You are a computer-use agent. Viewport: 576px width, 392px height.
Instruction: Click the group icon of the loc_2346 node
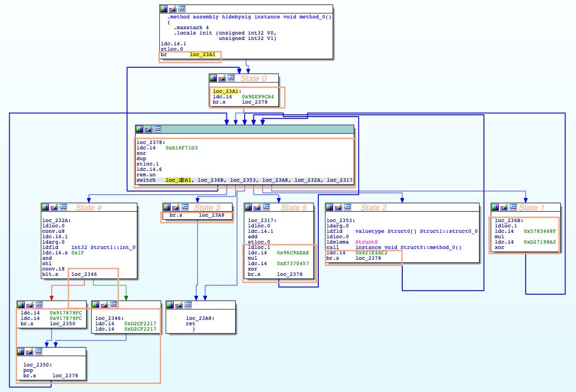pyautogui.click(x=114, y=305)
